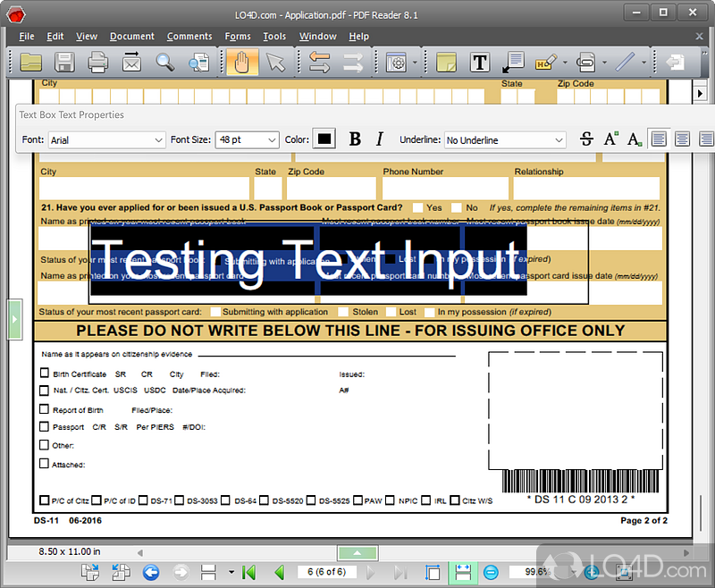Click the Save floppy disk icon
Image resolution: width=715 pixels, height=588 pixels.
[64, 62]
